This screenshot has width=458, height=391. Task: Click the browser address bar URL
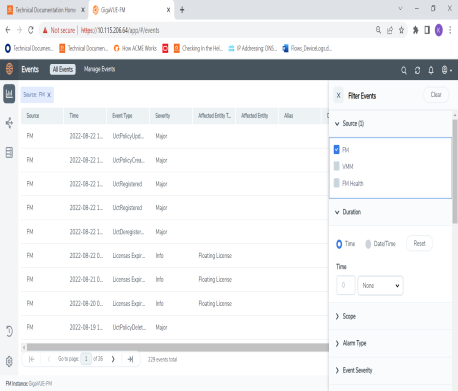120,30
